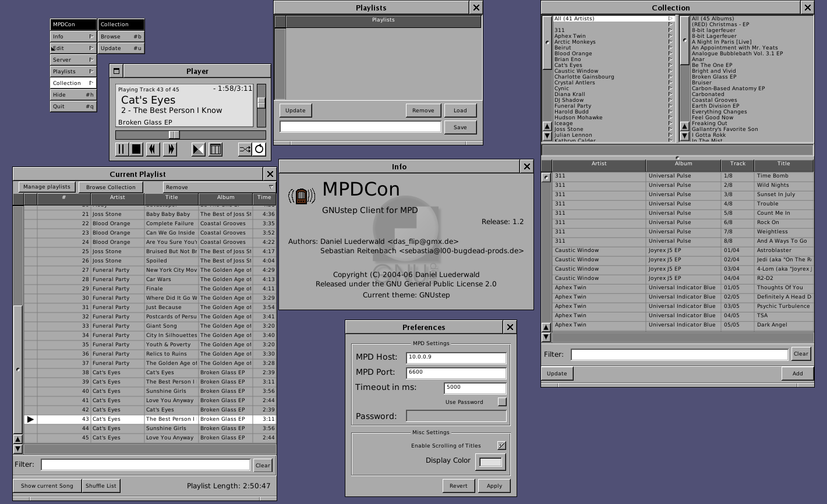The height and width of the screenshot is (504, 827).
Task: Expand the Server submenu in MPDCon menu
Action: [73, 59]
